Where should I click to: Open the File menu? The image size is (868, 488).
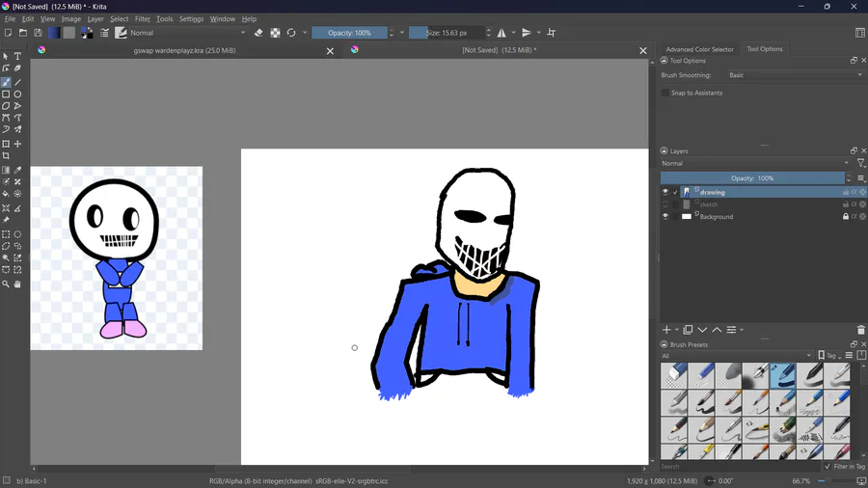[x=10, y=19]
